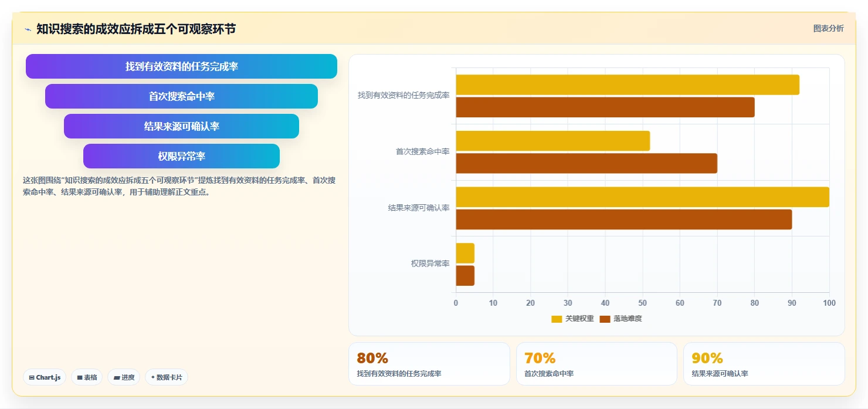Click the brown 落地难度 bar for 首次搜索命中率
Image resolution: width=868 pixels, height=409 pixels.
(586, 163)
